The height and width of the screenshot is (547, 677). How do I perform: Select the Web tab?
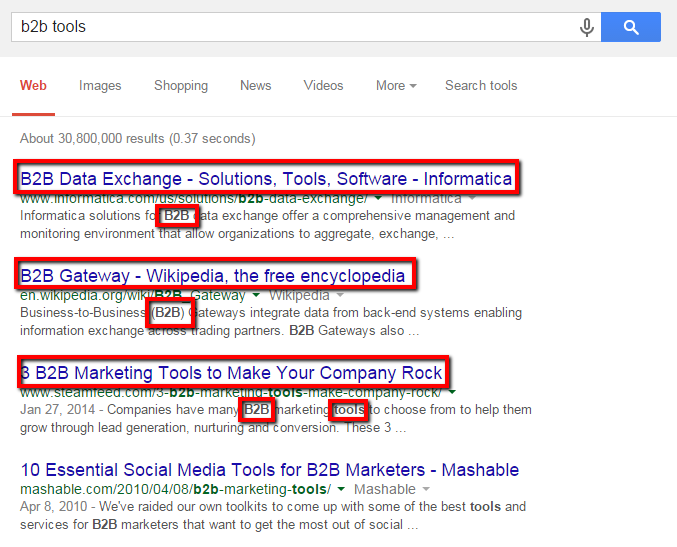(33, 85)
